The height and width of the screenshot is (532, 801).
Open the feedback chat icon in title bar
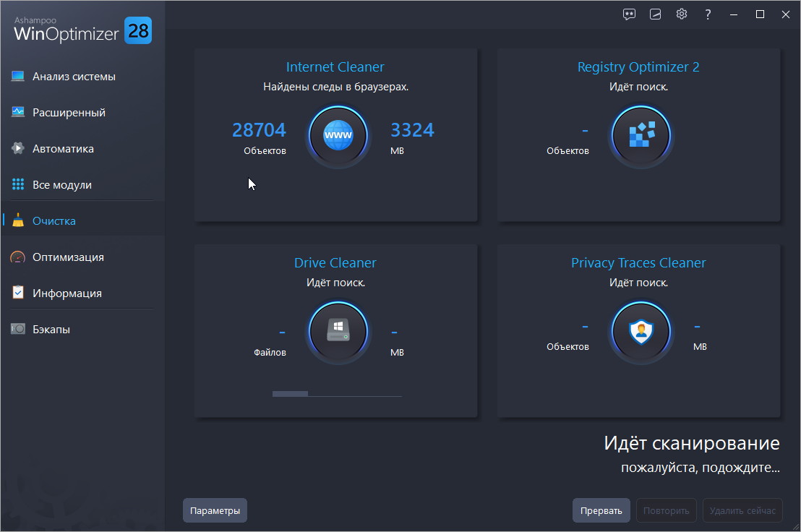pyautogui.click(x=630, y=14)
